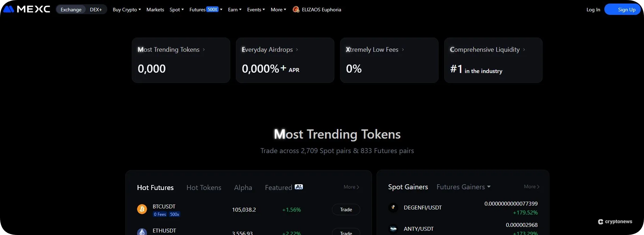Switch to the Hot Tokens tab
The width and height of the screenshot is (644, 235).
click(x=204, y=188)
